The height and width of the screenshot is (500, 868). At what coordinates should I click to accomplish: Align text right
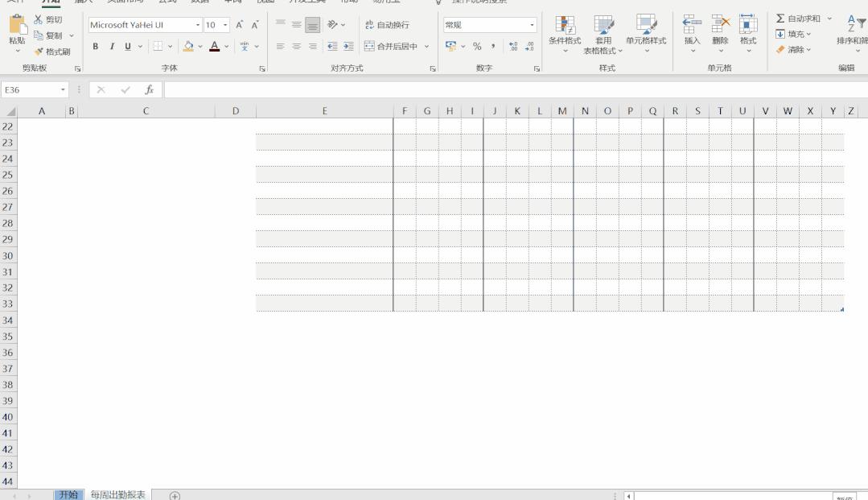pyautogui.click(x=313, y=47)
